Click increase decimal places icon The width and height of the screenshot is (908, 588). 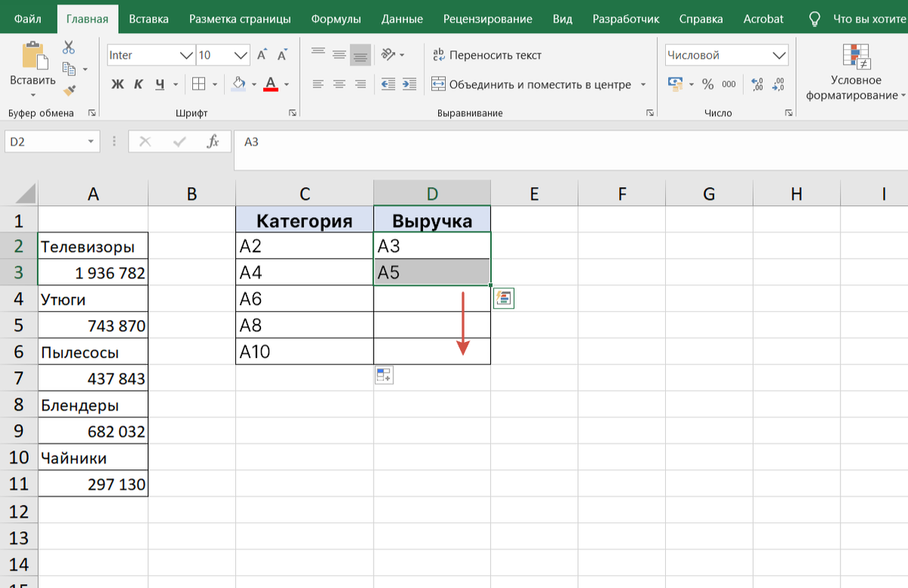(x=757, y=84)
